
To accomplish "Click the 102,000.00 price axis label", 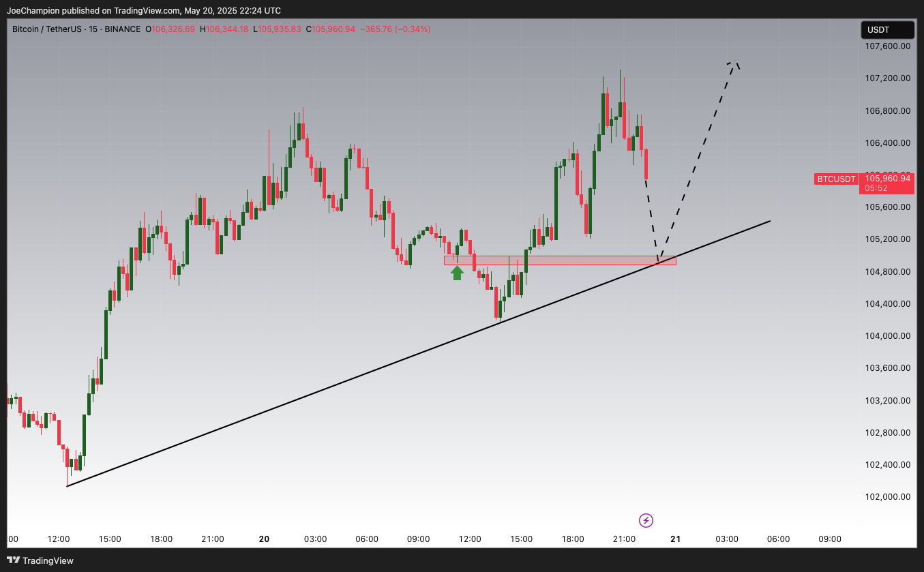I will coord(887,497).
